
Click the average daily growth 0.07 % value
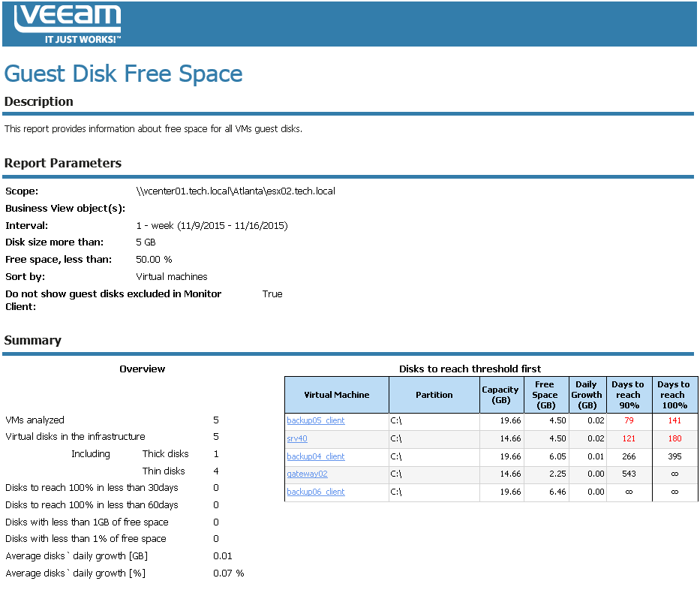(229, 573)
